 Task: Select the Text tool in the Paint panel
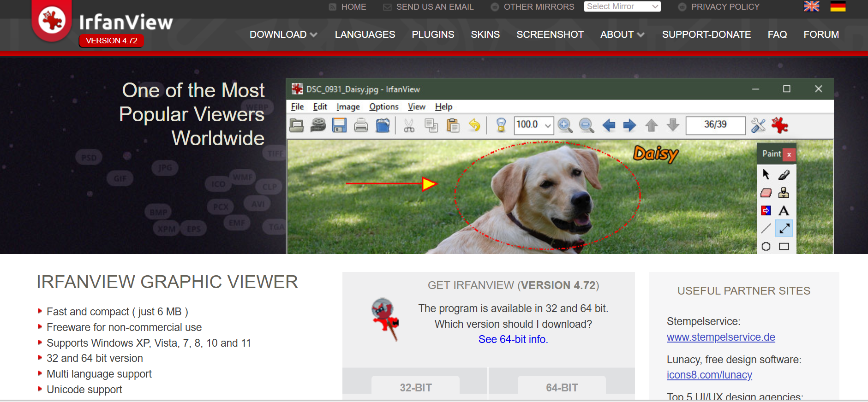click(784, 211)
